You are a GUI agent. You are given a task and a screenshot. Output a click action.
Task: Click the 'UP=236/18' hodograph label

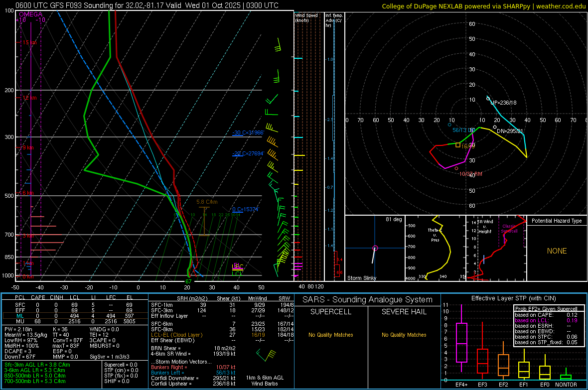pos(503,103)
